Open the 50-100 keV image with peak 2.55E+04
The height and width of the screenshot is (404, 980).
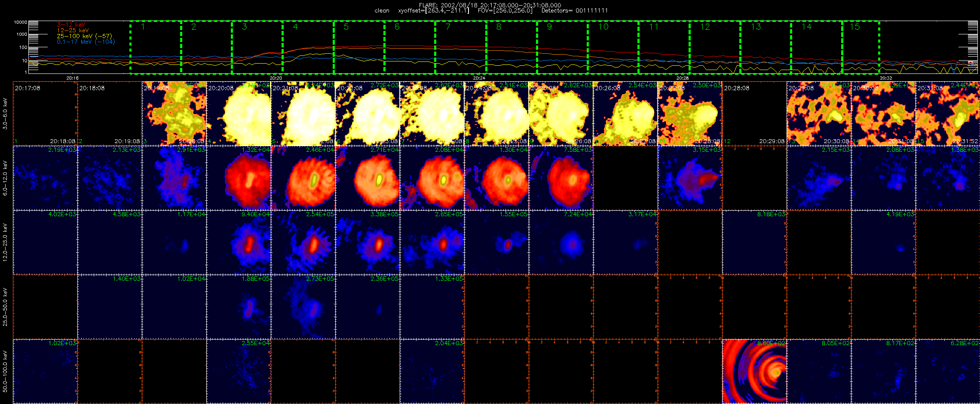click(239, 371)
